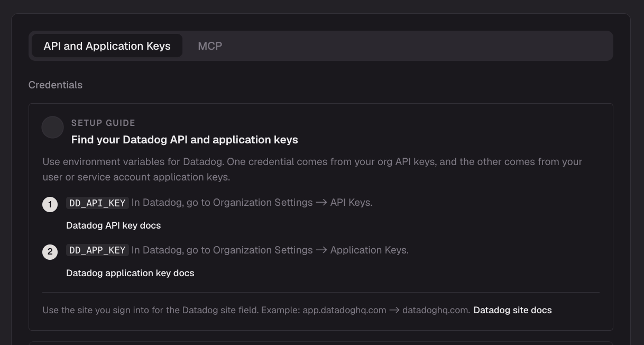Click the Credentials section heading

coord(56,85)
